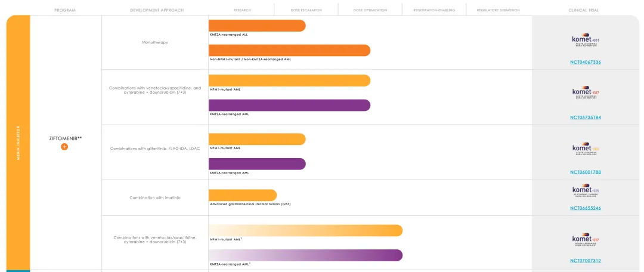Click the orange KMT2A-rearranged ALL progress bar
This screenshot has width=644, height=272.
coord(256,26)
